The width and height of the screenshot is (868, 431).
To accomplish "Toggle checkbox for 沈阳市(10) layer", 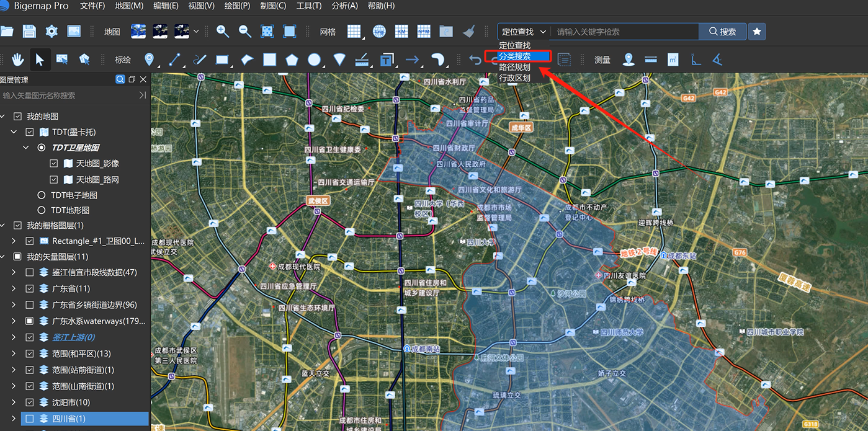I will click(30, 402).
